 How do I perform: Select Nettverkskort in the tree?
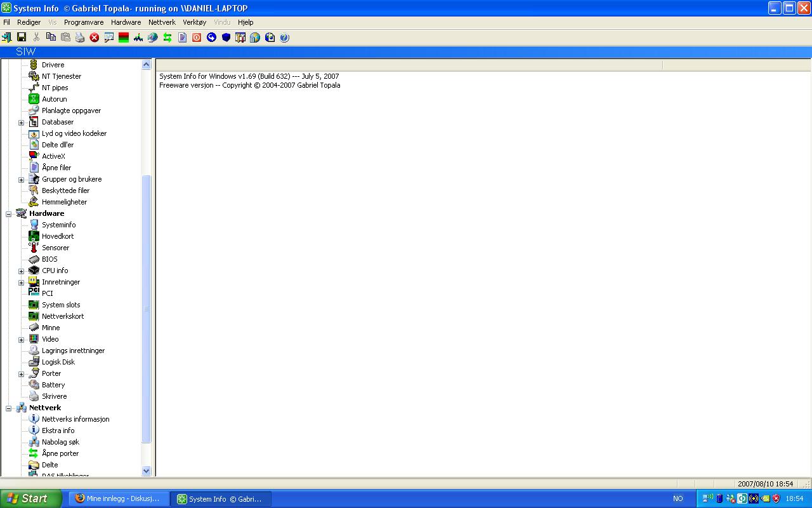coord(63,316)
